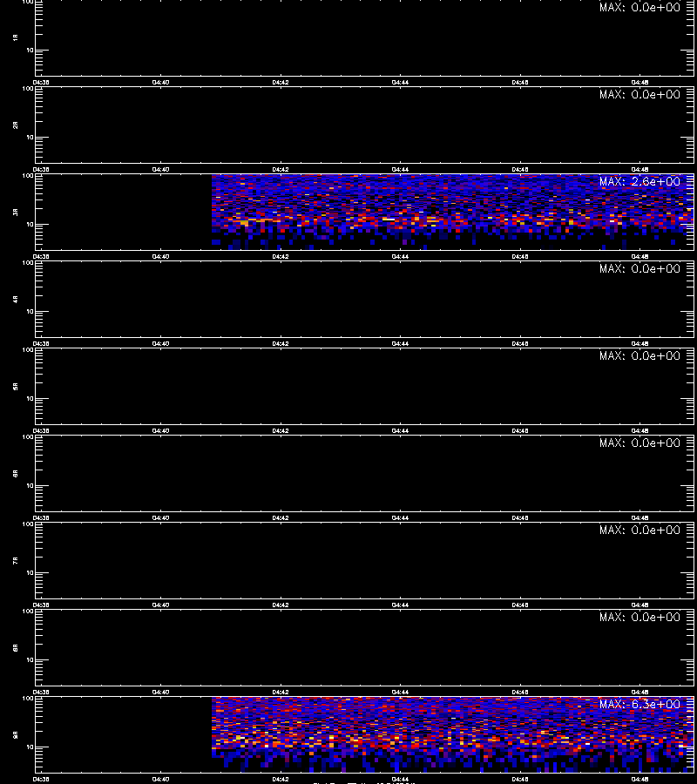This screenshot has height=784, width=697.
Task: Click the '8R' y-axis panel label
Action: 16,647
